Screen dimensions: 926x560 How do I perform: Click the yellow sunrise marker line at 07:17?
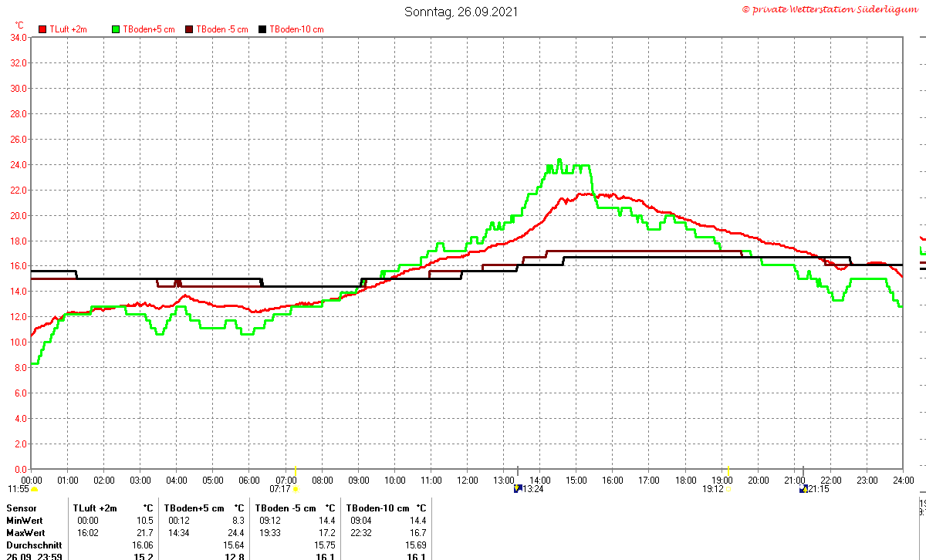(x=295, y=471)
